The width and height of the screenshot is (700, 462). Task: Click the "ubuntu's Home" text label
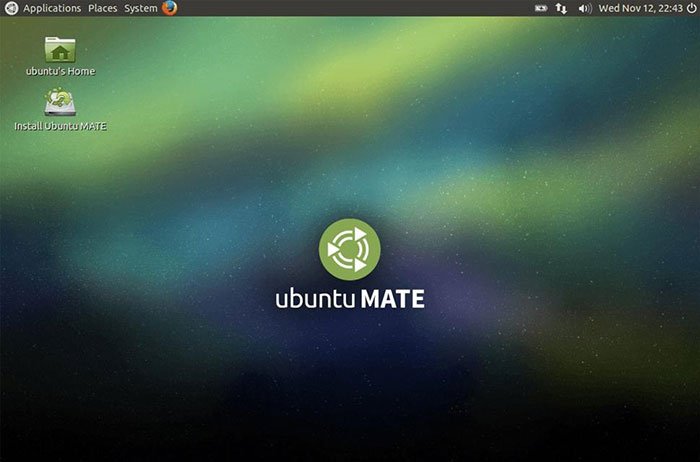tap(60, 71)
